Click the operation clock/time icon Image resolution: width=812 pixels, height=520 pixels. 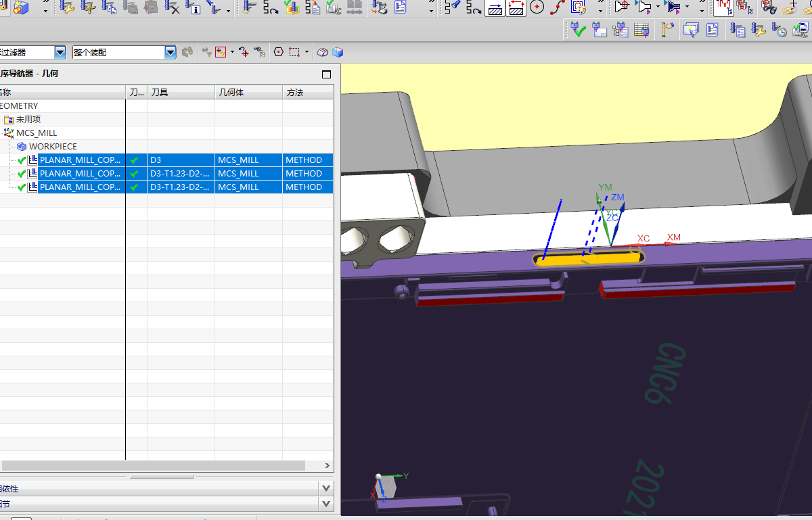point(780,30)
